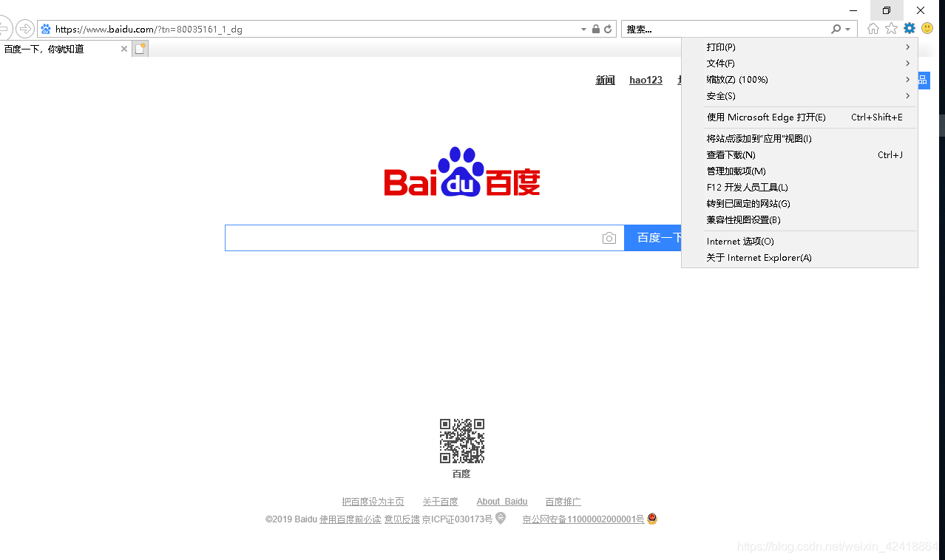945x560 pixels.
Task: Click the Home icon in IE toolbar
Action: coord(873,29)
